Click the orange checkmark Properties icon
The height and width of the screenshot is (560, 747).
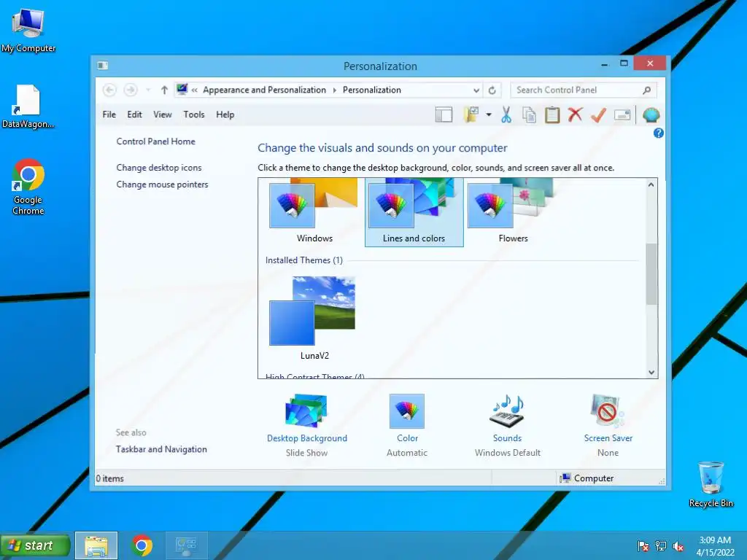point(598,114)
